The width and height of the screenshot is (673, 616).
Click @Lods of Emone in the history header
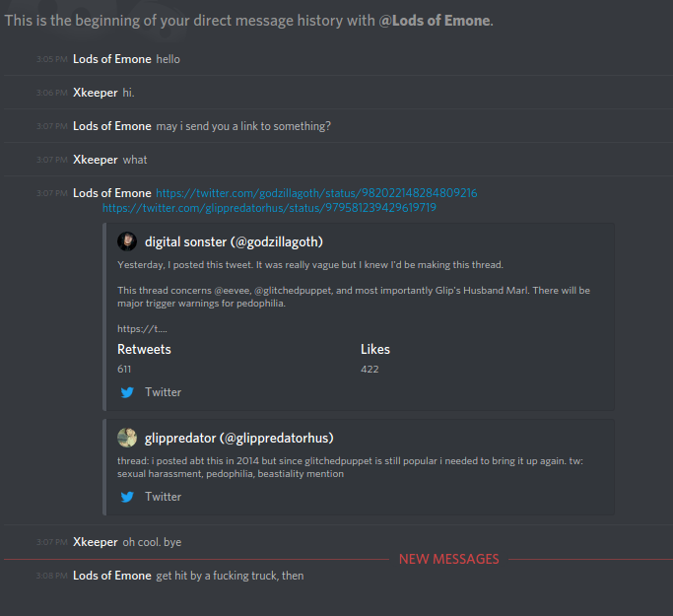click(x=435, y=21)
